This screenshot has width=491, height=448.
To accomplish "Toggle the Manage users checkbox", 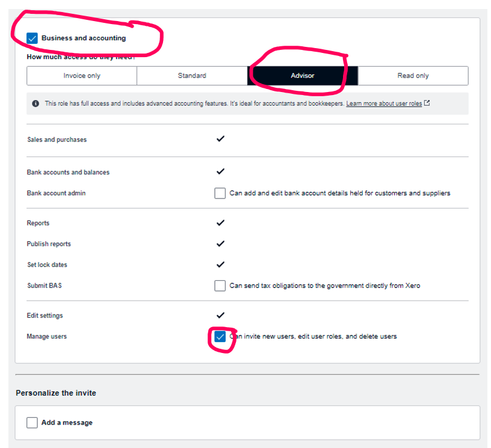I will [220, 337].
